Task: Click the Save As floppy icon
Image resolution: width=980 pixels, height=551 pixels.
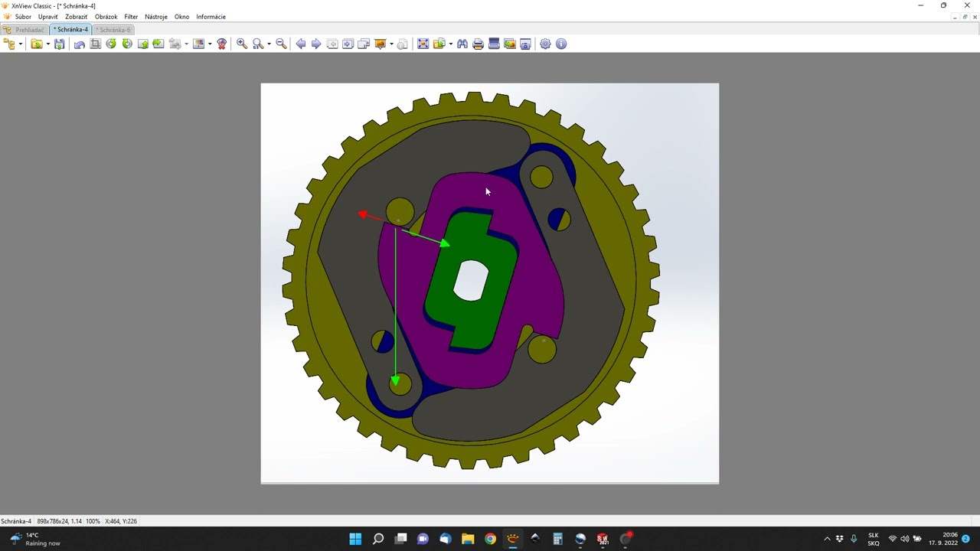Action: (x=59, y=44)
